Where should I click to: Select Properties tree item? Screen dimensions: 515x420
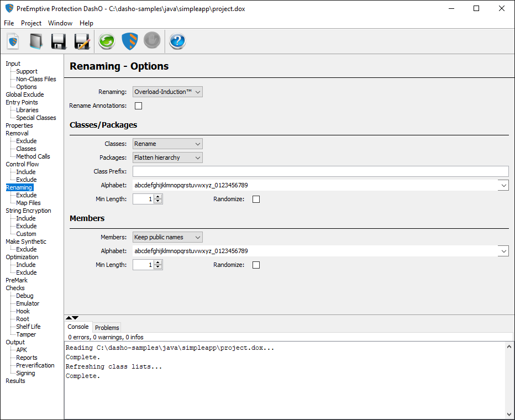pyautogui.click(x=19, y=125)
